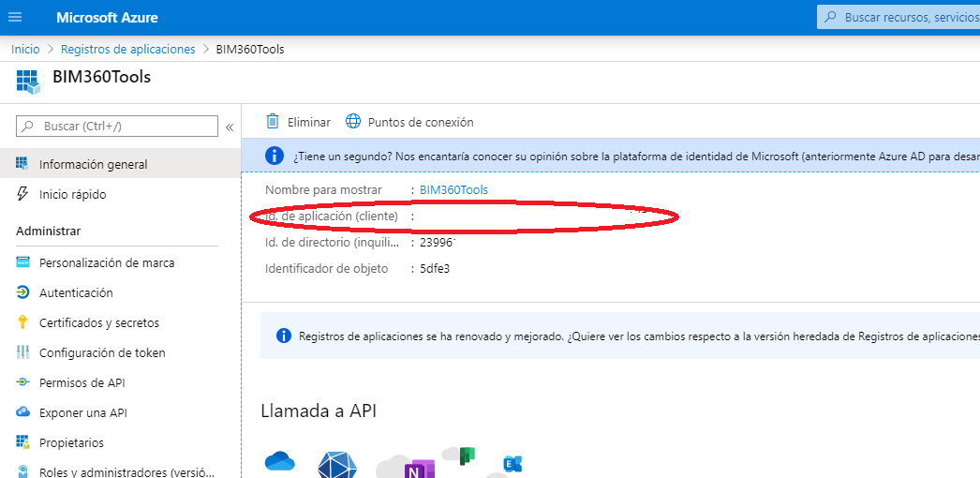Click Microsoft Azure portal title
The height and width of the screenshot is (478, 980).
tap(107, 18)
